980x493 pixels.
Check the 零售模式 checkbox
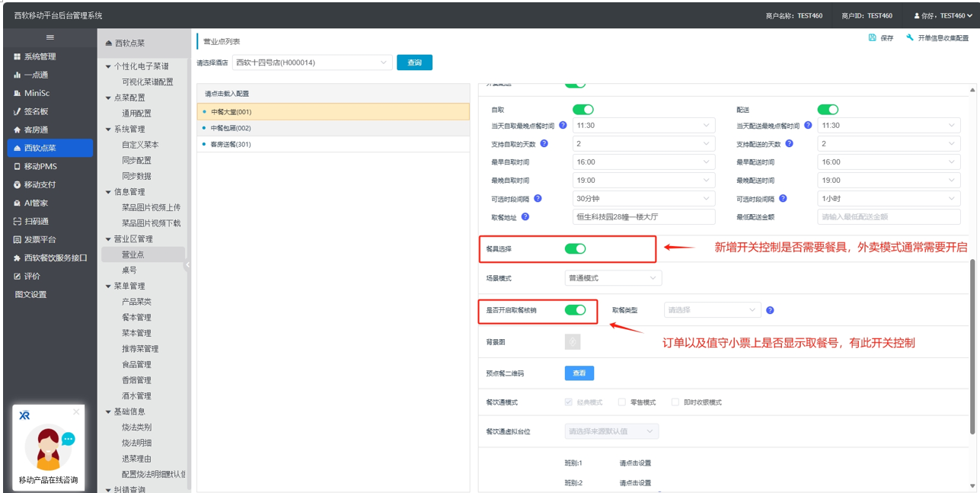[622, 402]
